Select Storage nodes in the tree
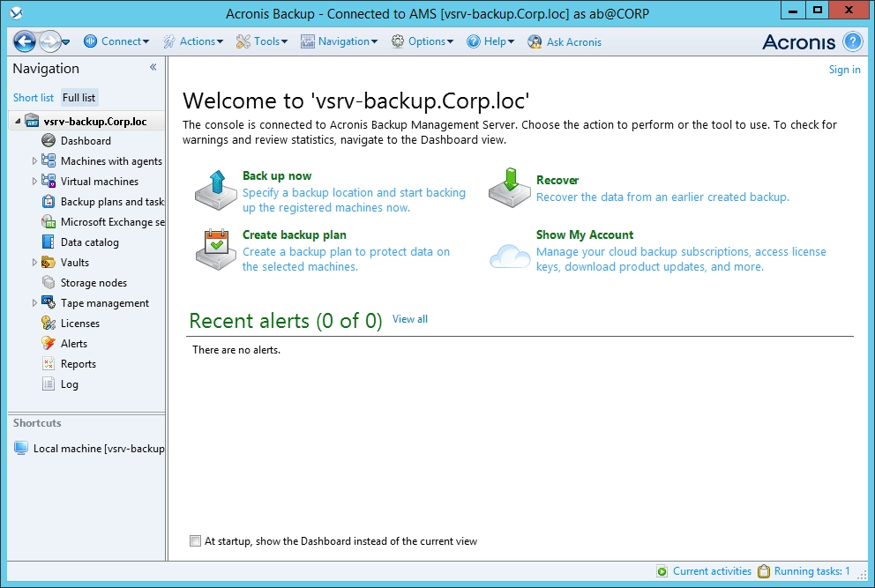The height and width of the screenshot is (588, 875). click(x=93, y=283)
